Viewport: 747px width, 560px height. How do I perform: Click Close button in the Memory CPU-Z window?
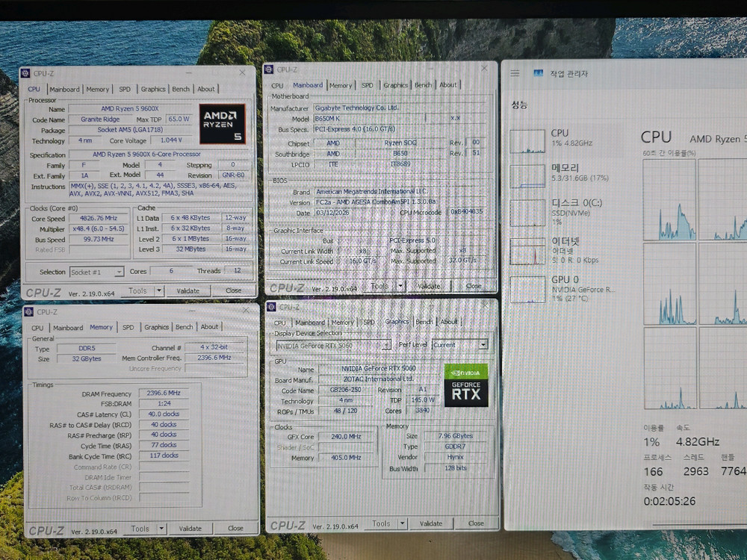[235, 528]
